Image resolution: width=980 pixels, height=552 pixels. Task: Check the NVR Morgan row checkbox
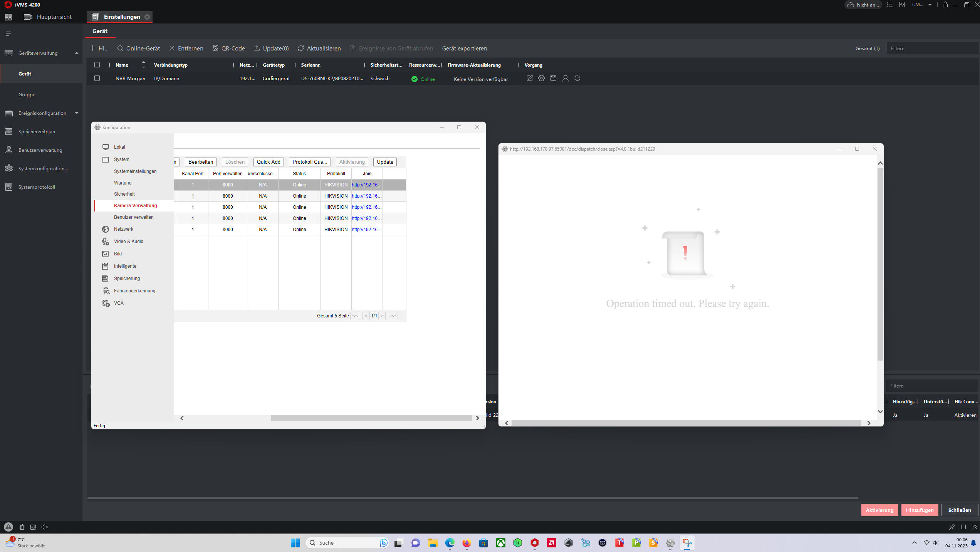pos(97,78)
